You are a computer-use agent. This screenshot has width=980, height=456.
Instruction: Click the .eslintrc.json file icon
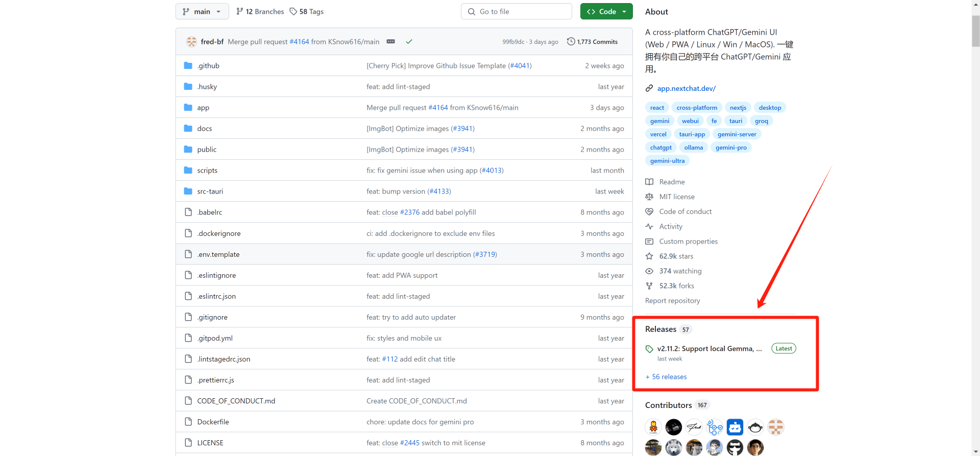tap(188, 296)
